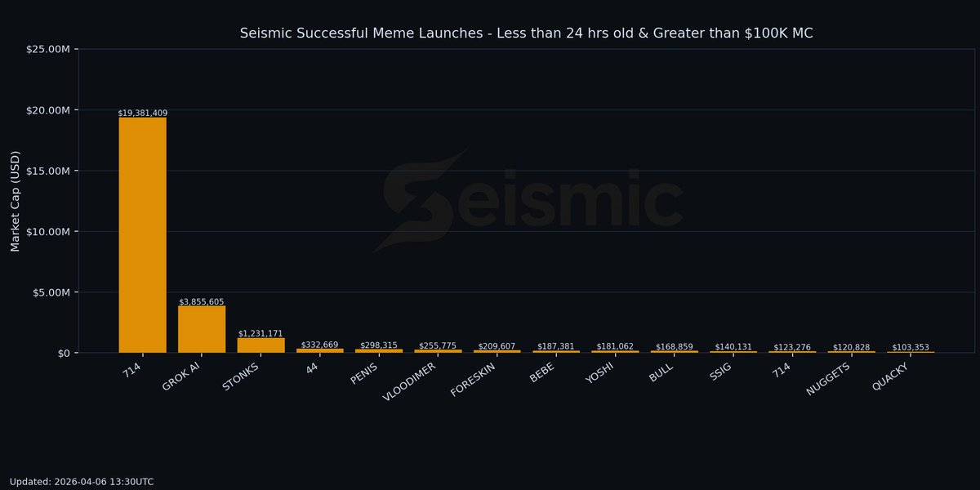Click the YOSHI x-axis label

point(599,374)
